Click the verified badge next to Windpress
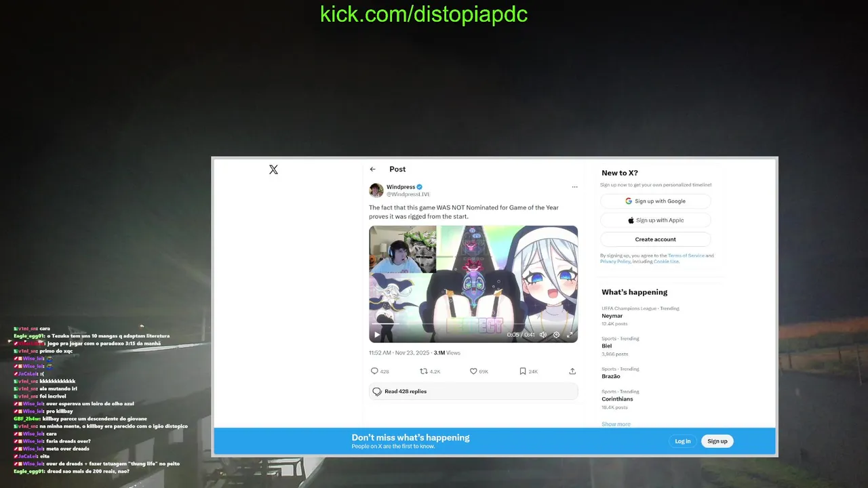This screenshot has width=868, height=488. pos(420,187)
